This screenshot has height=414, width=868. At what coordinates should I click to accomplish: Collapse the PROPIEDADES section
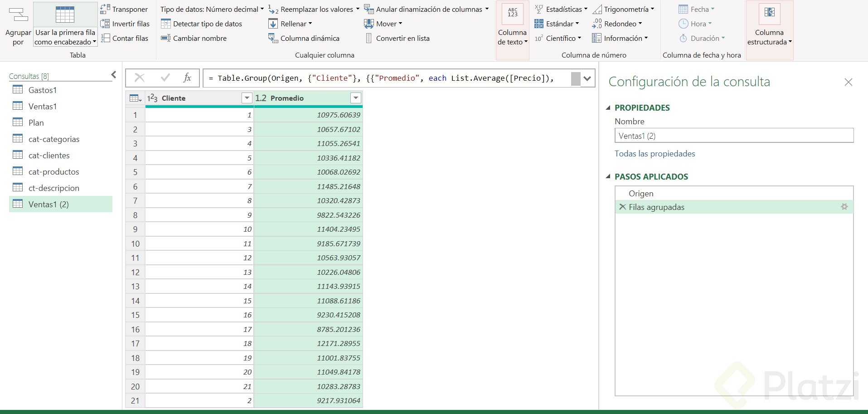point(608,108)
